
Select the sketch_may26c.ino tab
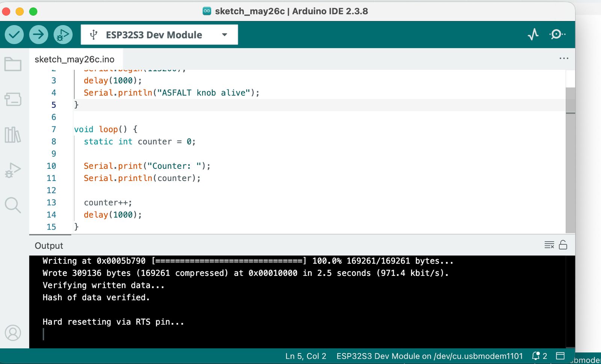click(x=75, y=59)
